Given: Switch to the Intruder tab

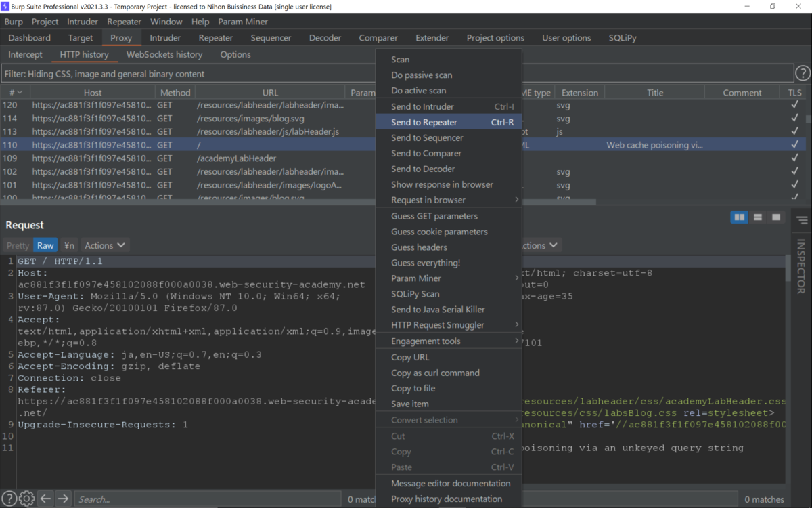Looking at the screenshot, I should 165,38.
